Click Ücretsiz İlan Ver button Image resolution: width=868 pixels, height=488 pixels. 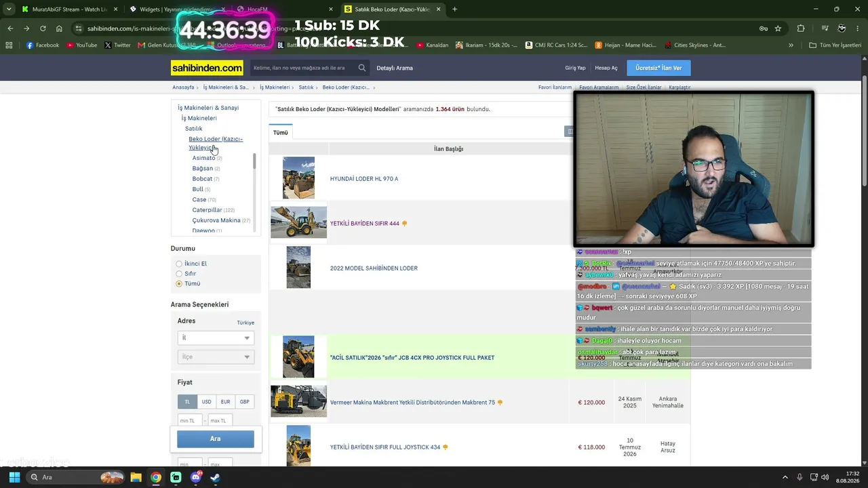point(658,68)
